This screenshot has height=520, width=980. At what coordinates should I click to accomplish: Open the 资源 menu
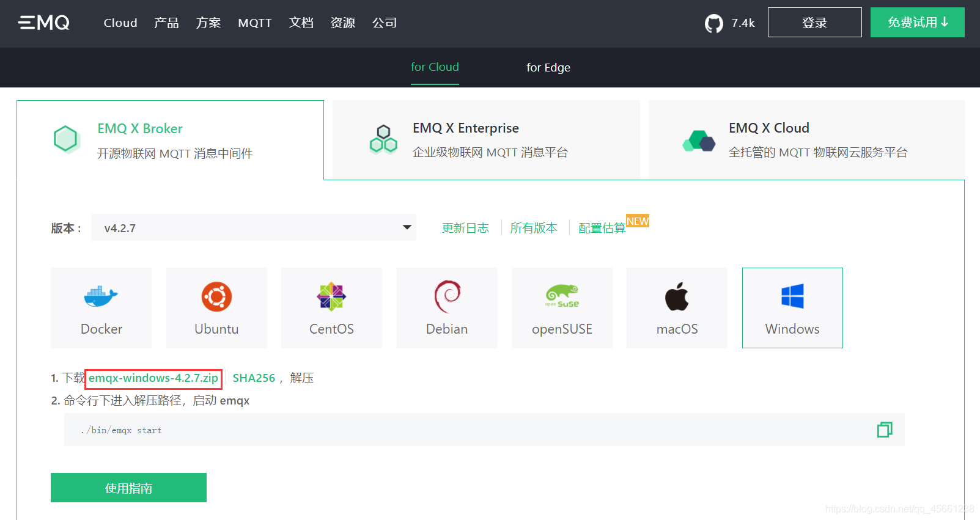point(343,23)
